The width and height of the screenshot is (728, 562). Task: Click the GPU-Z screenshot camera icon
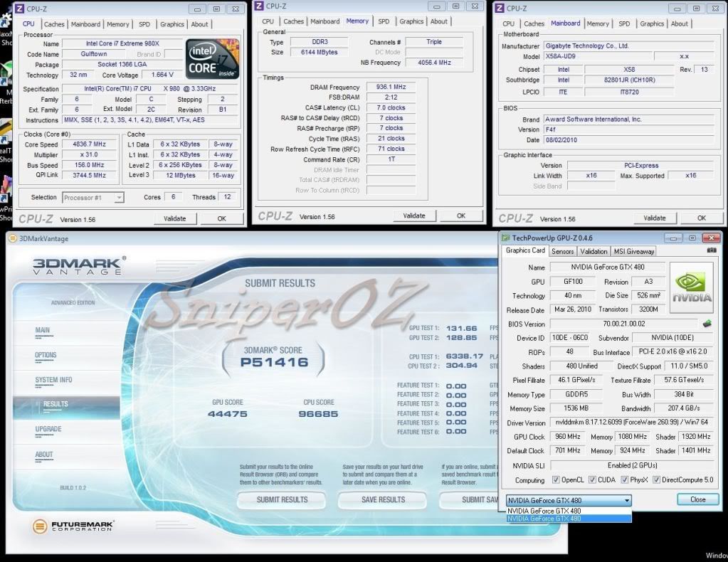712,250
